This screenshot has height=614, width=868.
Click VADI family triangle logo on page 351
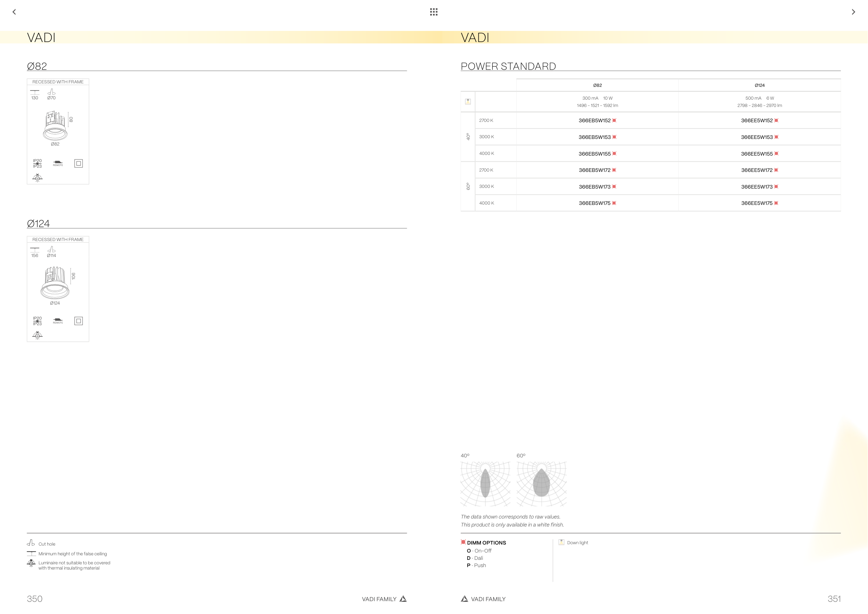click(x=464, y=598)
